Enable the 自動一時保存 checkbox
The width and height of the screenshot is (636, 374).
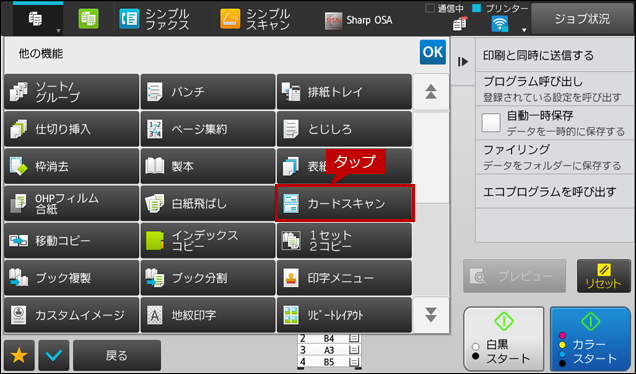pos(491,123)
